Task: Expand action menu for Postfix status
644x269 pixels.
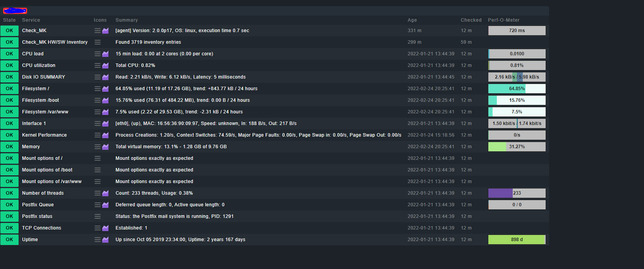Action: coord(98,216)
